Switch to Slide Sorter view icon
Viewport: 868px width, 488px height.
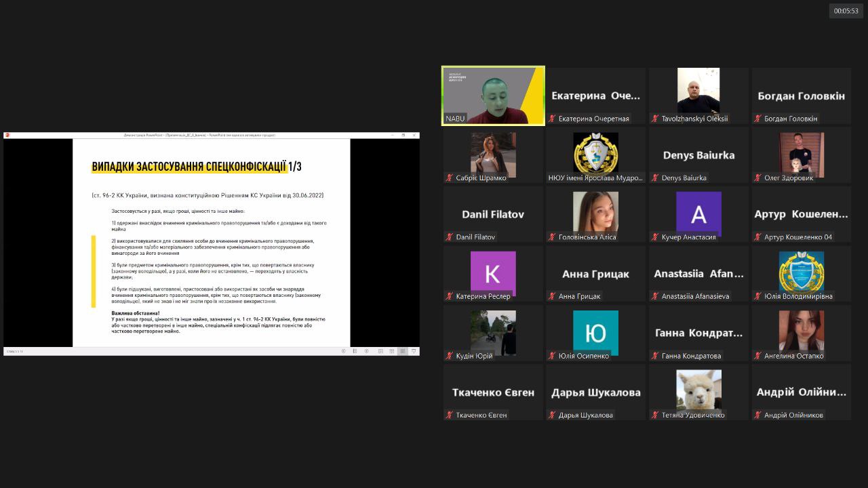pos(392,351)
